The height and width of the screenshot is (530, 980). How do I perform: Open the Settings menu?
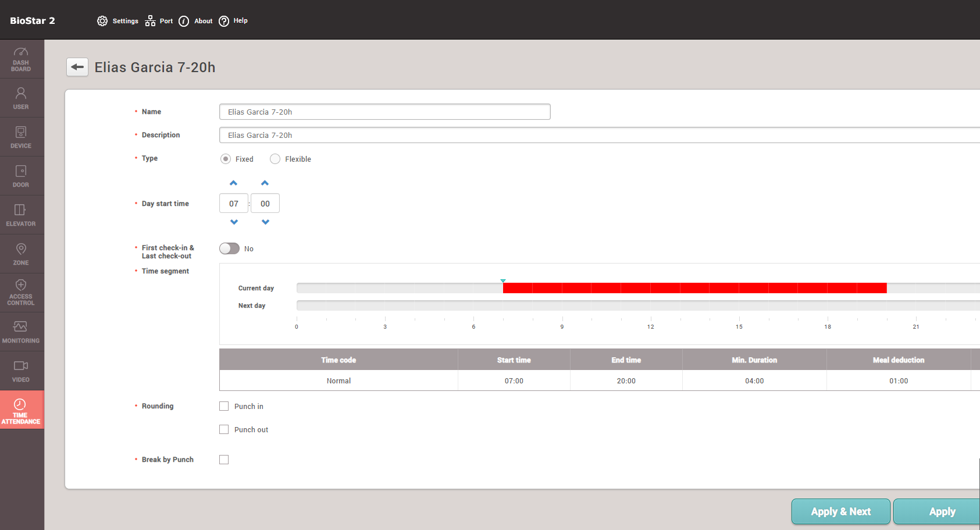pos(118,21)
